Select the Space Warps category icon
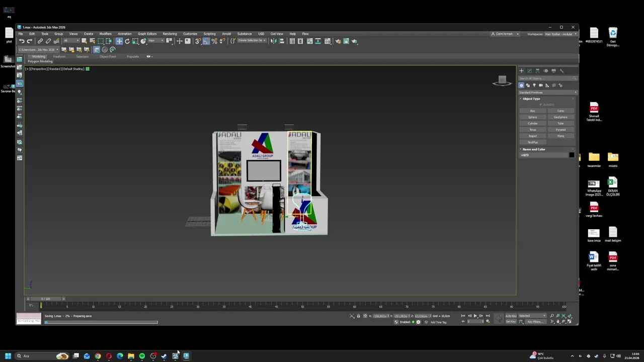 click(x=554, y=85)
